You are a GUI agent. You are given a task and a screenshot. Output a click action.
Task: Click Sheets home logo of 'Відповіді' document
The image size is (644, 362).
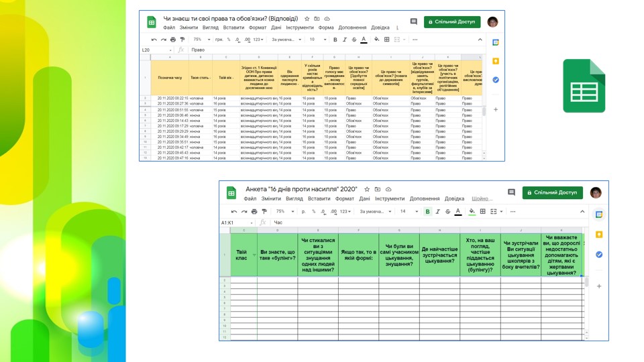click(x=152, y=22)
